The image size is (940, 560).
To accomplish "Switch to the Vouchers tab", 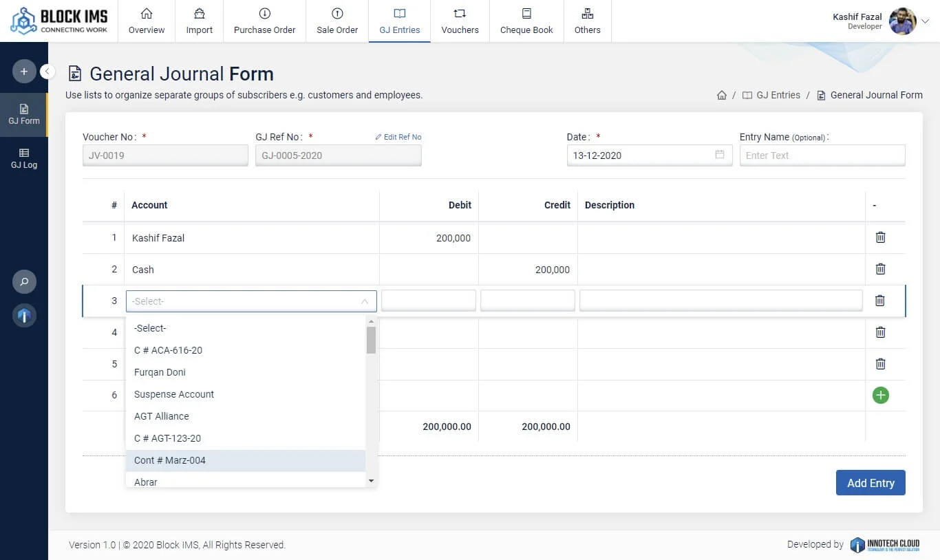I will (x=460, y=21).
